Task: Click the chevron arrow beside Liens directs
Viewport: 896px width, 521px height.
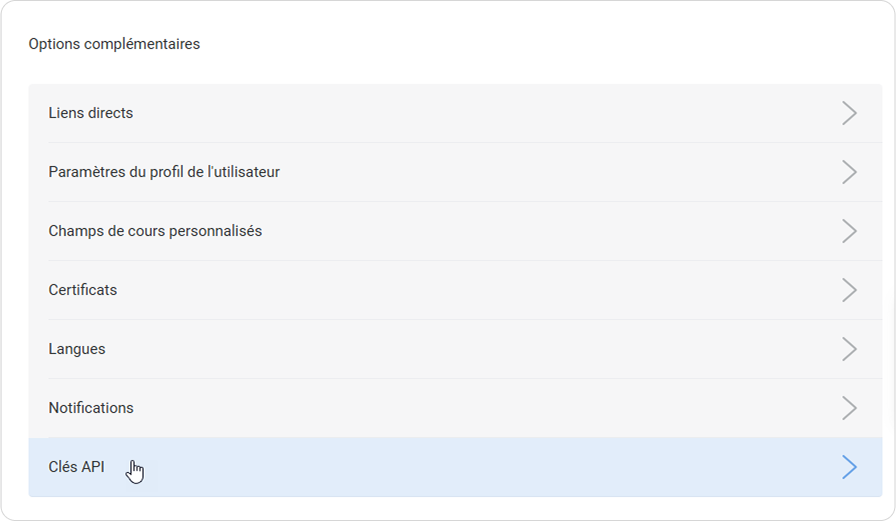Action: (x=849, y=113)
